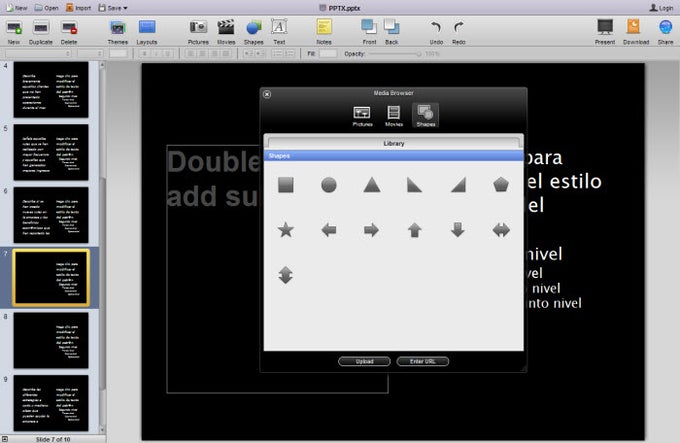Insert the right triangle with left vertical edge

click(415, 185)
